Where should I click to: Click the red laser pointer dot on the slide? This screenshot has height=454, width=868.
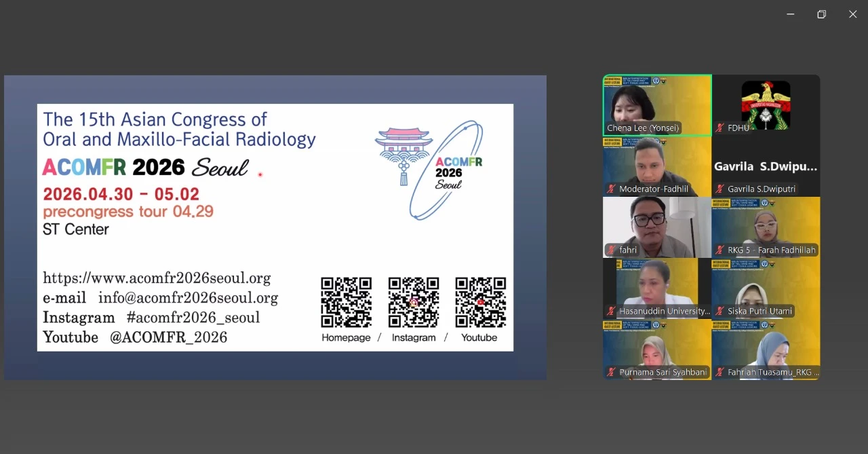click(x=260, y=174)
